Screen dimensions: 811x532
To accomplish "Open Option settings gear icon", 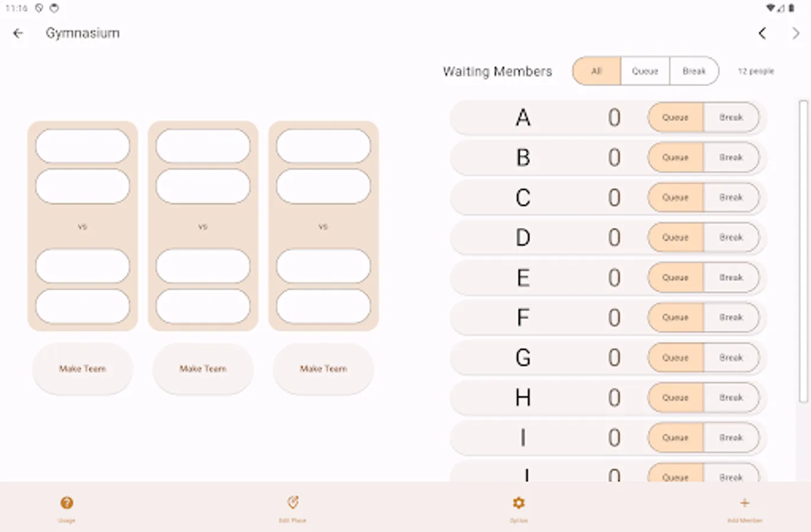I will pos(519,504).
